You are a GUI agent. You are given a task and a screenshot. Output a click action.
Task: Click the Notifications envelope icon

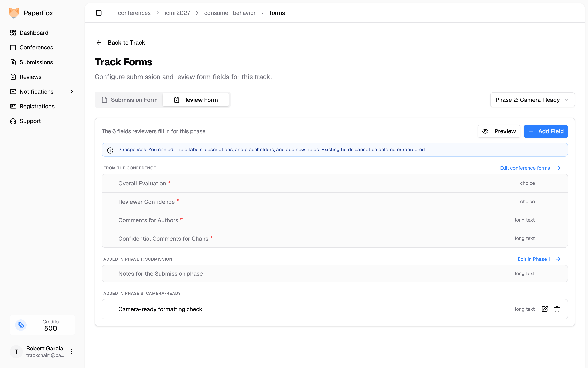point(13,92)
